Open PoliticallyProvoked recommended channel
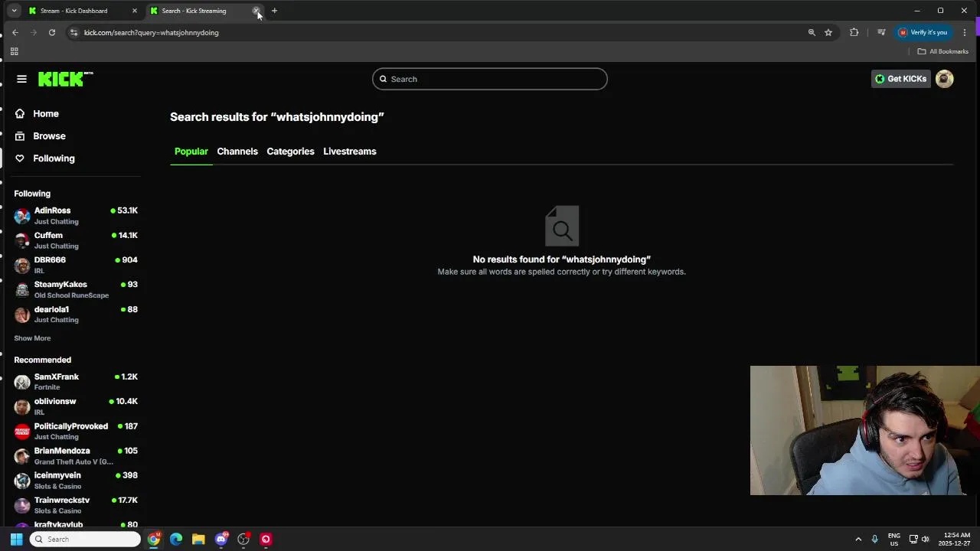 tap(76, 431)
